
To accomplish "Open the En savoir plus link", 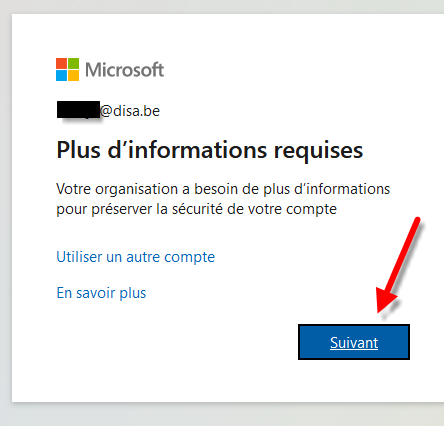I will 101,293.
